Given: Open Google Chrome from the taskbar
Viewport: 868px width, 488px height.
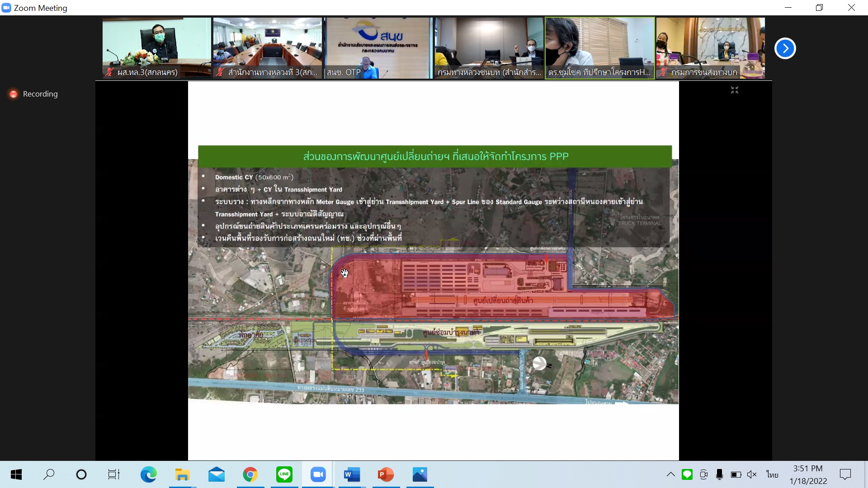Looking at the screenshot, I should 250,474.
